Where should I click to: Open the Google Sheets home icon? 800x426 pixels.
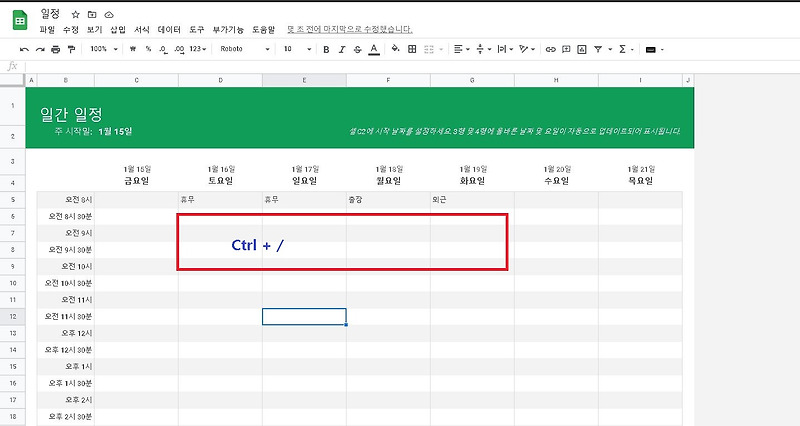point(20,20)
